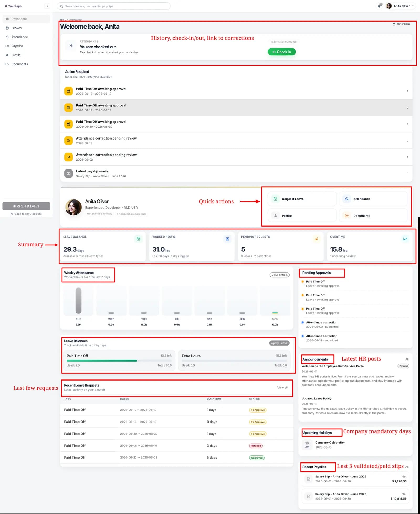
Task: Open Documents in the sidebar
Action: (x=26, y=64)
